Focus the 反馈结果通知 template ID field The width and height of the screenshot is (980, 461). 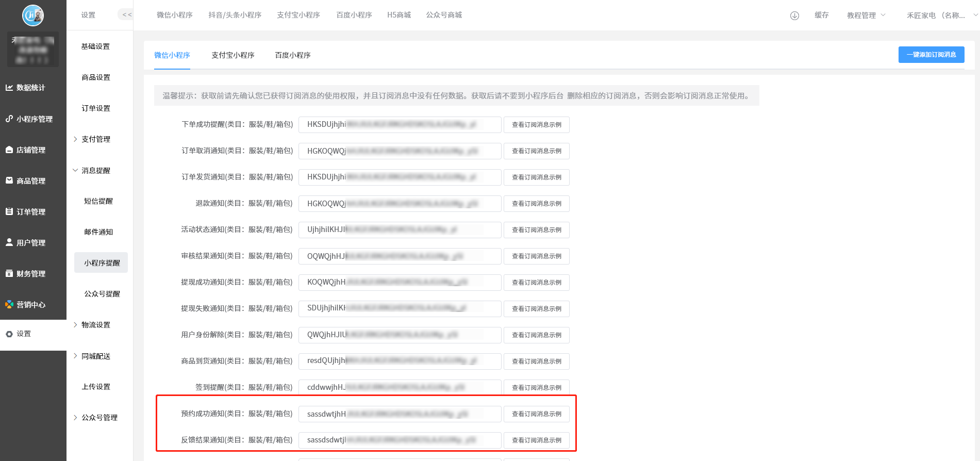[400, 440]
